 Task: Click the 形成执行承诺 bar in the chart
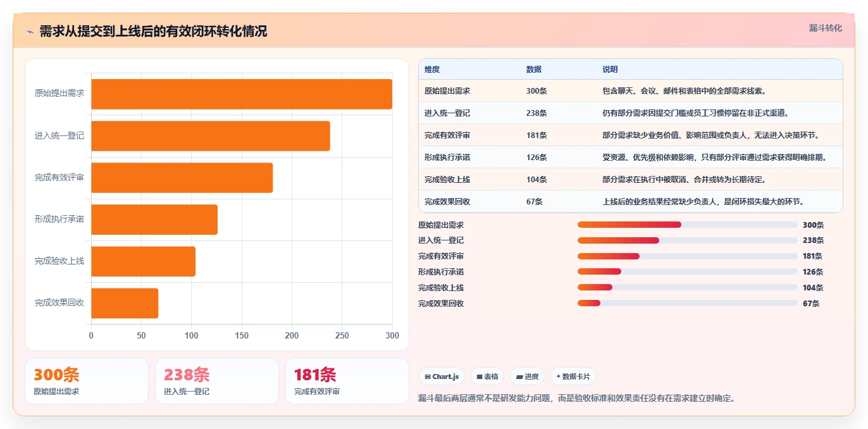[154, 220]
